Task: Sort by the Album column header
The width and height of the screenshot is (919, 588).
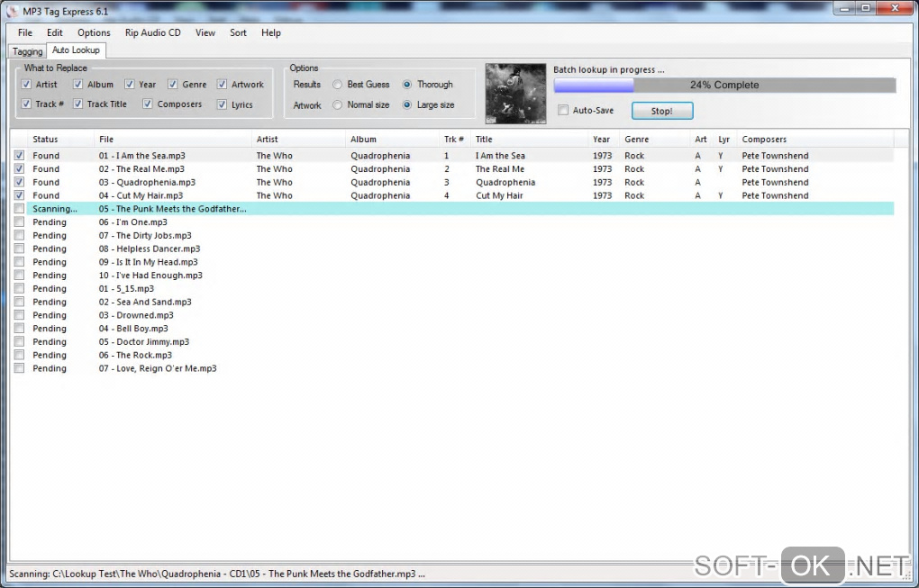Action: (392, 140)
